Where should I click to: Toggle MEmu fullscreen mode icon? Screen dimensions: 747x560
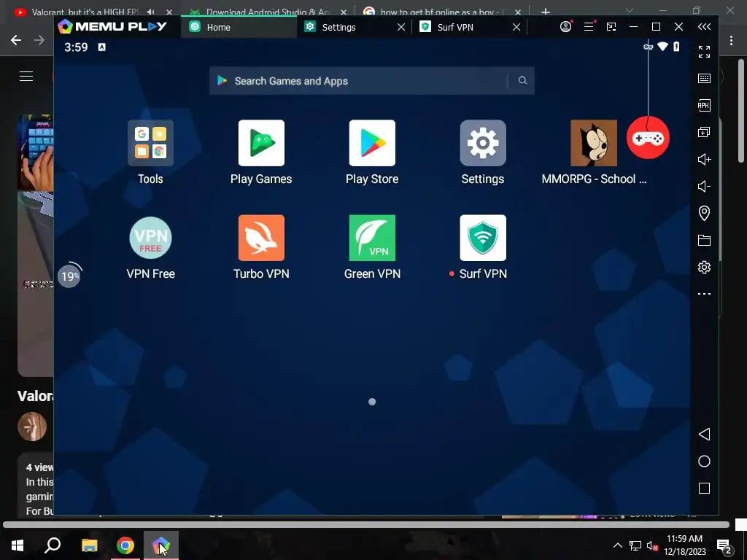(x=704, y=52)
